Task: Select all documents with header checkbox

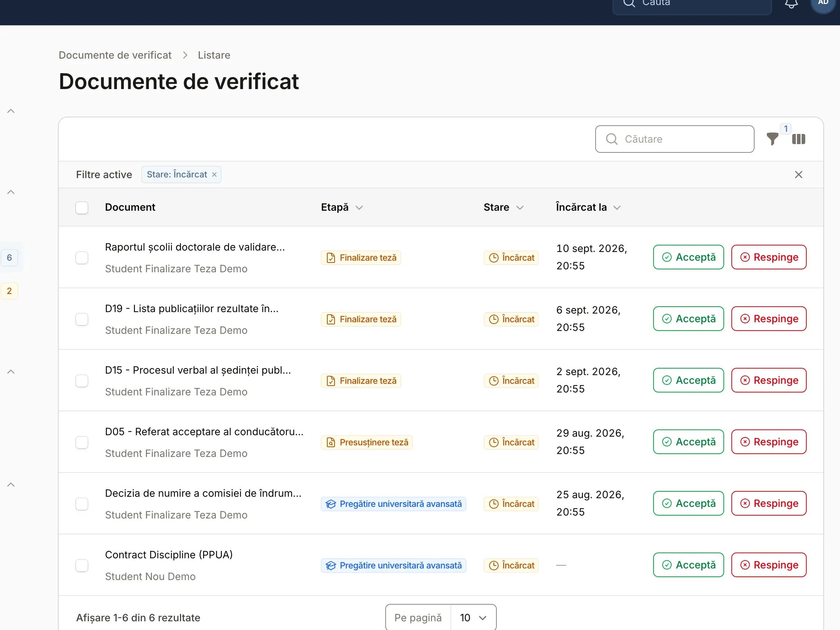Action: [x=81, y=207]
